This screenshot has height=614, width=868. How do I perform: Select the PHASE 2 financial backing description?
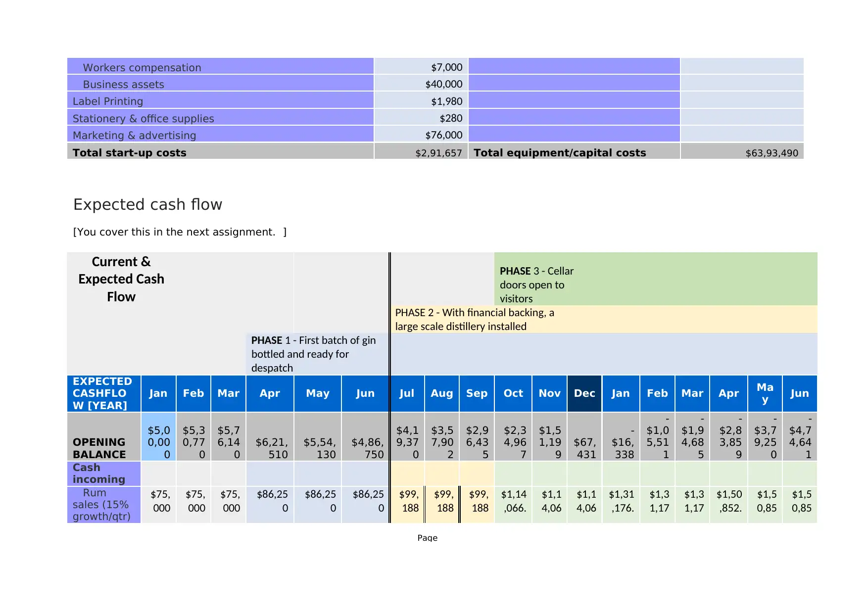474,319
